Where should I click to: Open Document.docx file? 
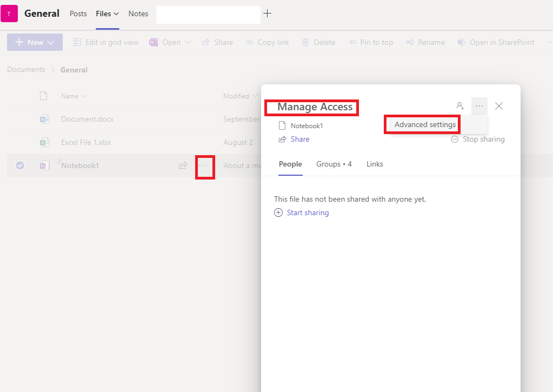tap(88, 119)
